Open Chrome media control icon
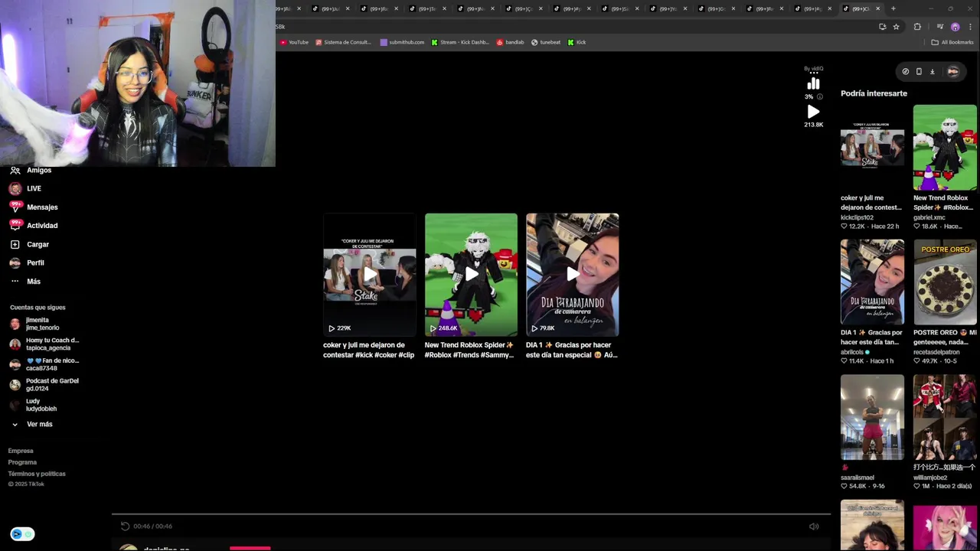Image resolution: width=980 pixels, height=551 pixels. [940, 27]
